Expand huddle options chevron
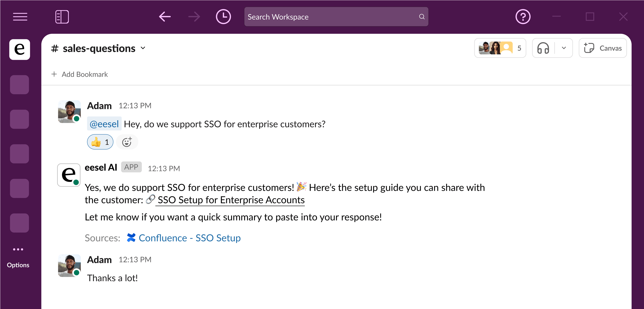This screenshot has width=644, height=309. (x=564, y=48)
